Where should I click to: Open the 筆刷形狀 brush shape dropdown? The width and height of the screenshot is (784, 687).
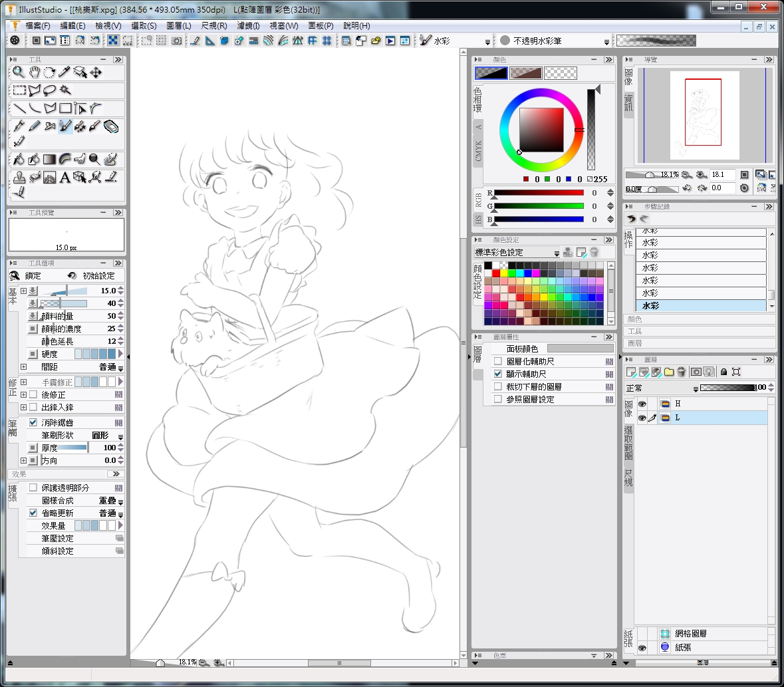click(x=120, y=436)
